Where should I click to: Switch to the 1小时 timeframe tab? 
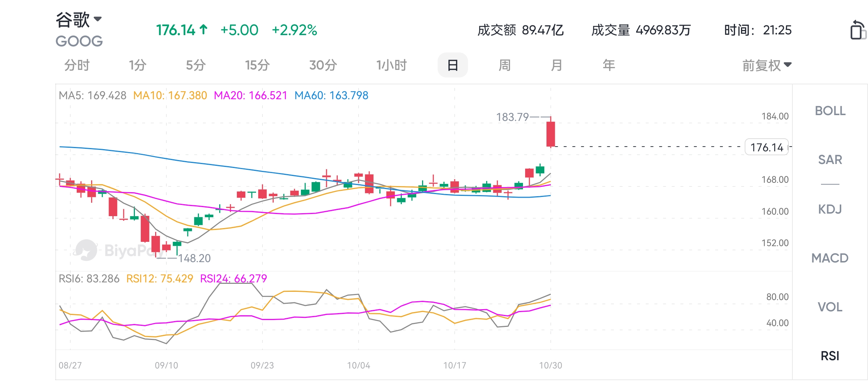click(x=392, y=65)
